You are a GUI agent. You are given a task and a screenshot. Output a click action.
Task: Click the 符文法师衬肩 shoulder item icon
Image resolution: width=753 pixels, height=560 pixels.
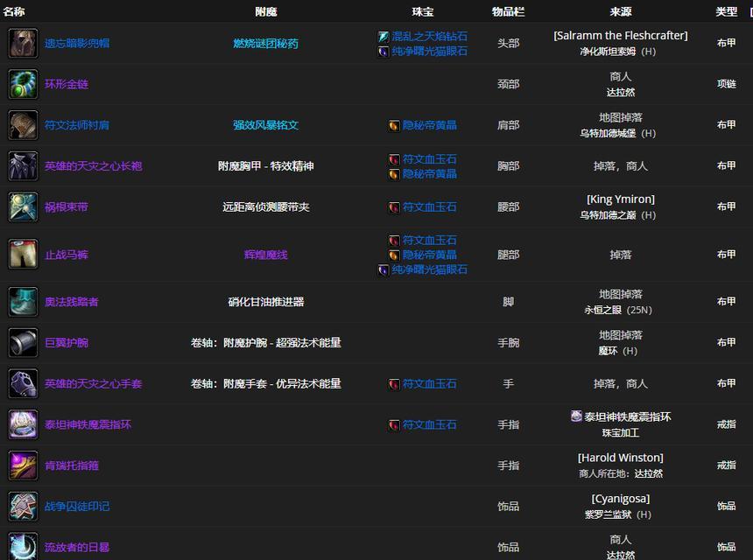tap(23, 125)
